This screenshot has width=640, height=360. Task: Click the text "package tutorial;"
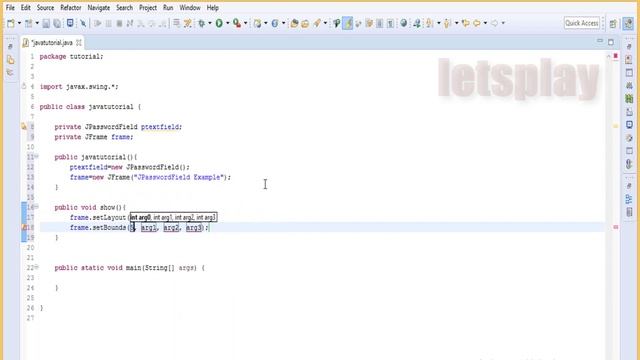pyautogui.click(x=71, y=56)
